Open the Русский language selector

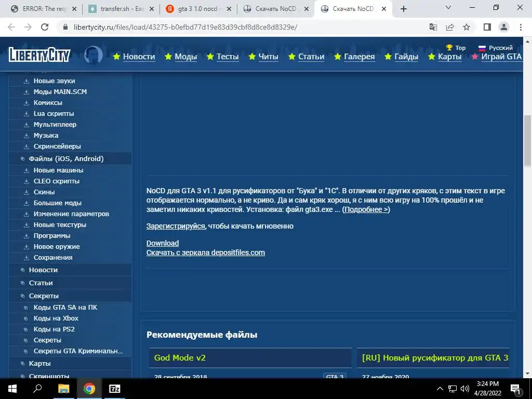coord(495,47)
